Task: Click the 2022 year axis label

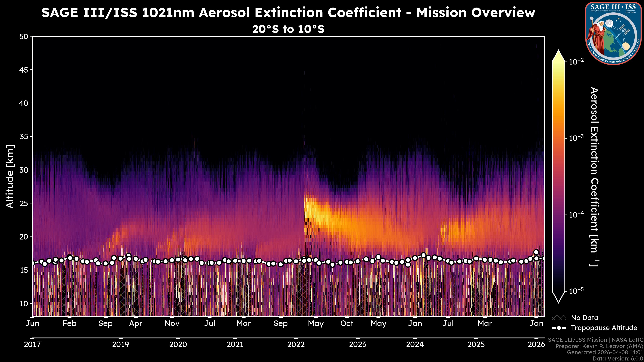Action: tap(296, 345)
